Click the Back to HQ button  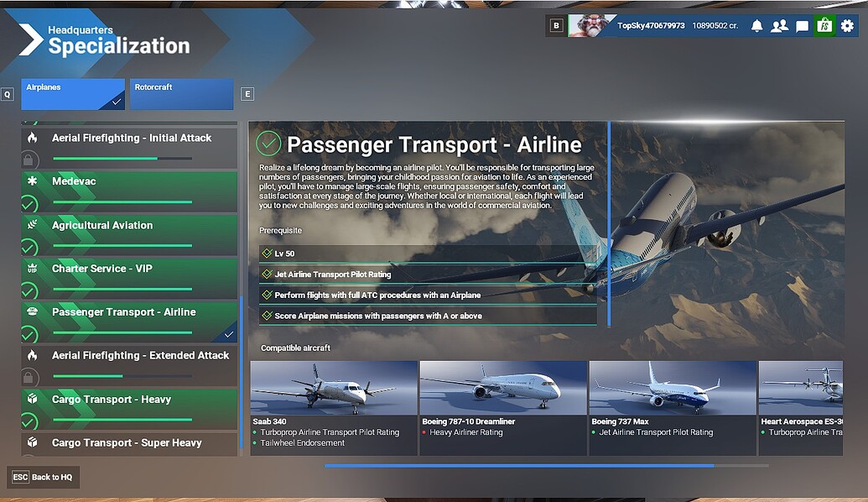click(x=43, y=477)
